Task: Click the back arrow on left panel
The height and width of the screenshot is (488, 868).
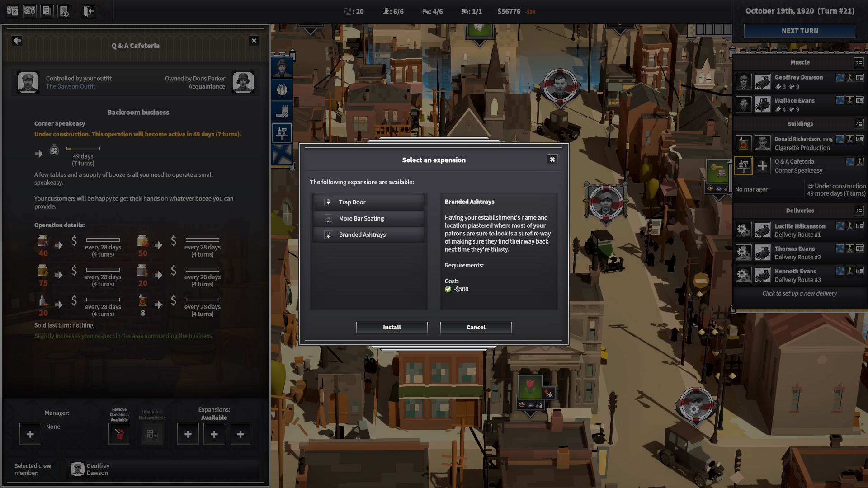Action: pyautogui.click(x=17, y=41)
